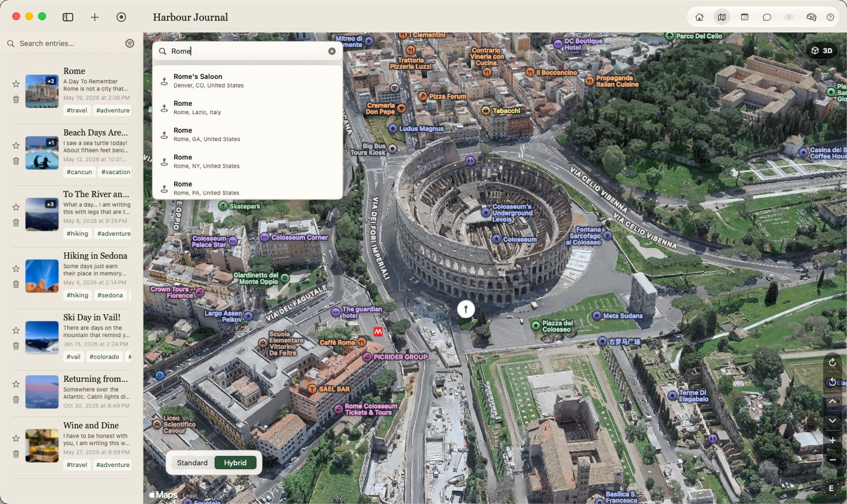Click the compass E indicator
The width and height of the screenshot is (847, 504).
(x=831, y=488)
